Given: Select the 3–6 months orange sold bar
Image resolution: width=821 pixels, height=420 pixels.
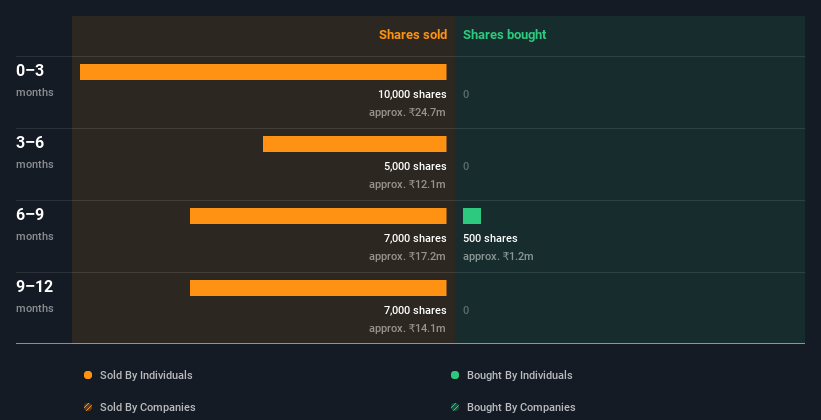Looking at the screenshot, I should click(354, 144).
